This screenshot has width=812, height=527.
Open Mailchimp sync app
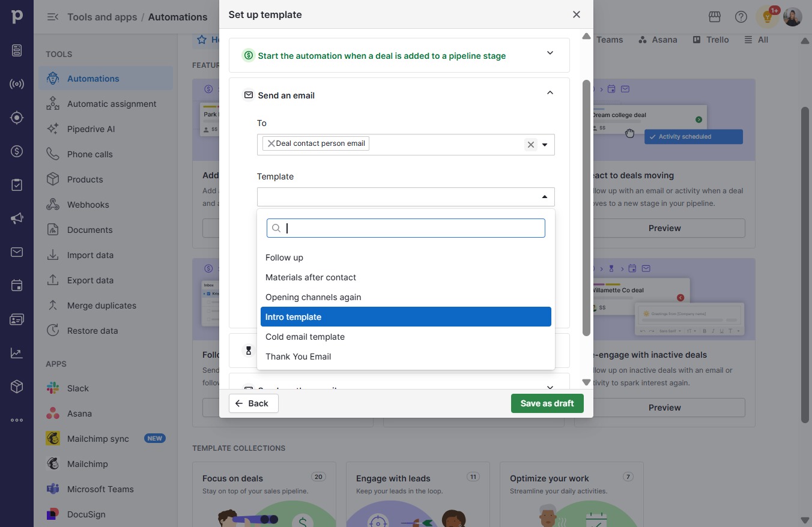tap(106, 439)
